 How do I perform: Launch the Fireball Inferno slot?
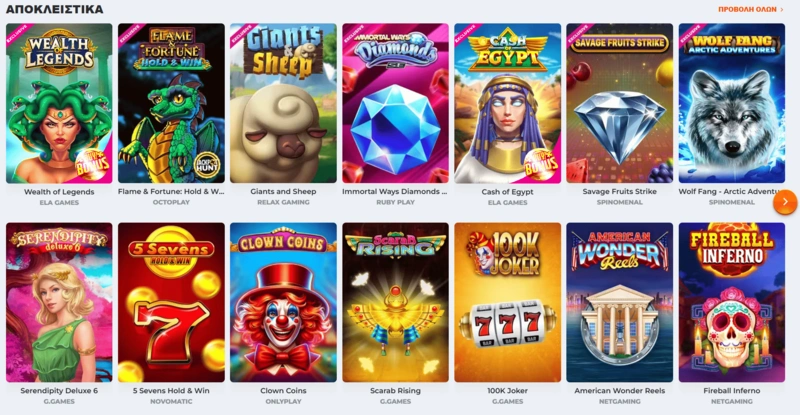pyautogui.click(x=732, y=302)
